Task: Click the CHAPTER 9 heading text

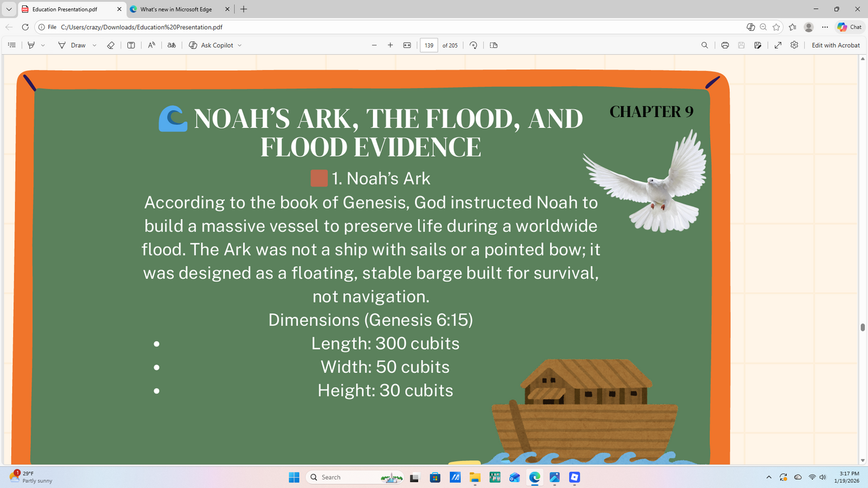Action: [651, 112]
